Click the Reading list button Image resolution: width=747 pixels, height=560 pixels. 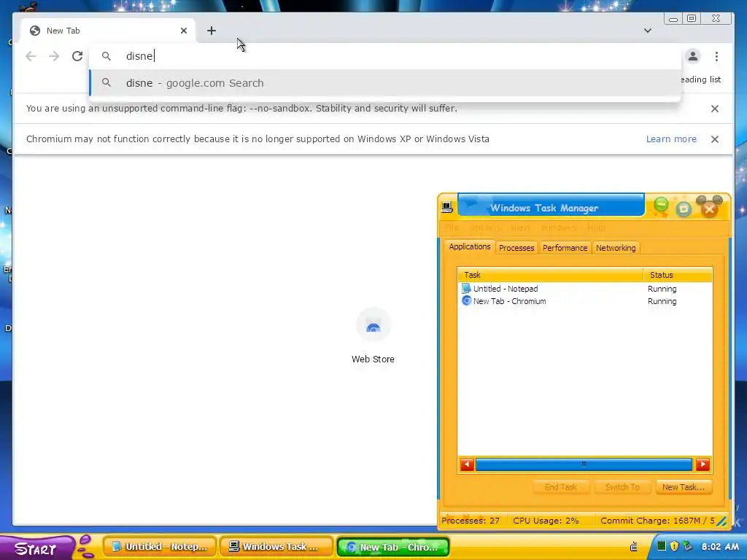[700, 79]
